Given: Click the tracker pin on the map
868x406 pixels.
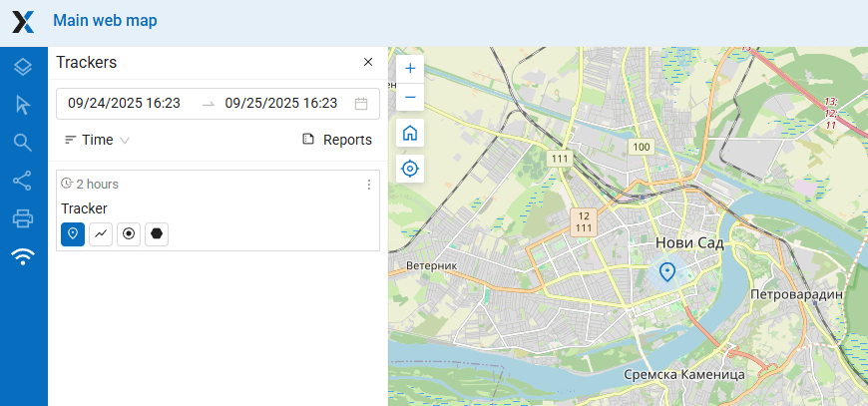Looking at the screenshot, I should 667,271.
